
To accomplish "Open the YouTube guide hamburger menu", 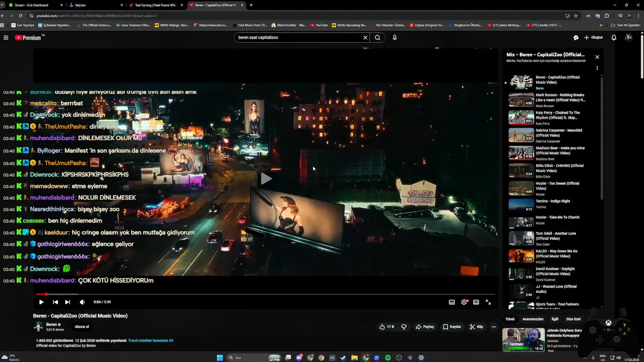I will point(6,38).
